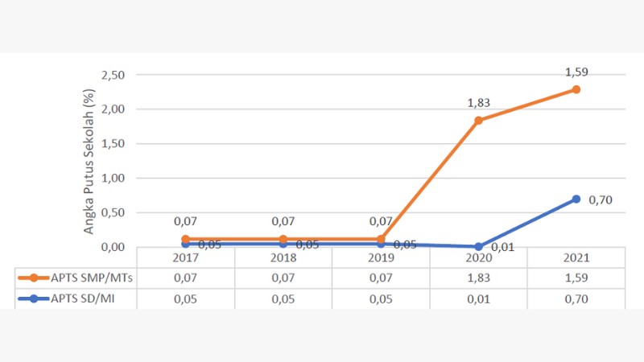Screen dimensions: 644x362
Task: Click the orange legend marker for APTS SMP/MTs
Action: tap(34, 278)
